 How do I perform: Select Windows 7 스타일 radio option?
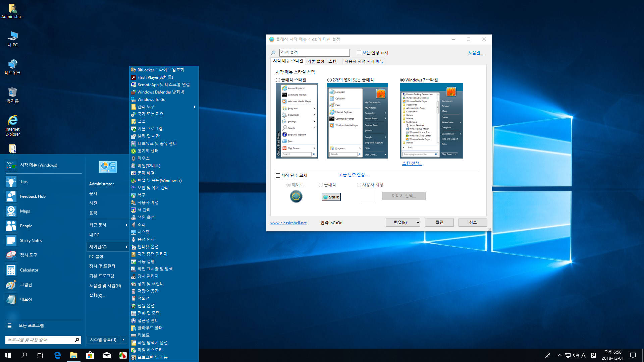pos(402,80)
